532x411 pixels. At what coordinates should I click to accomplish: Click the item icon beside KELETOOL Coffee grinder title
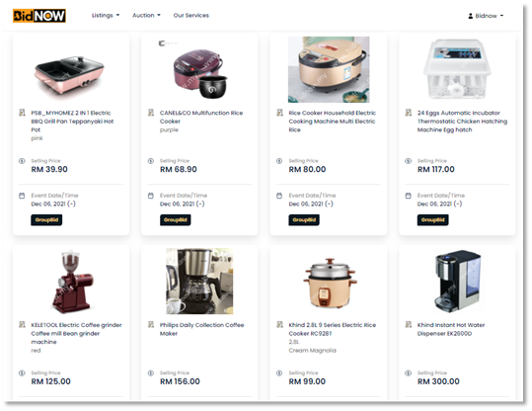22,325
